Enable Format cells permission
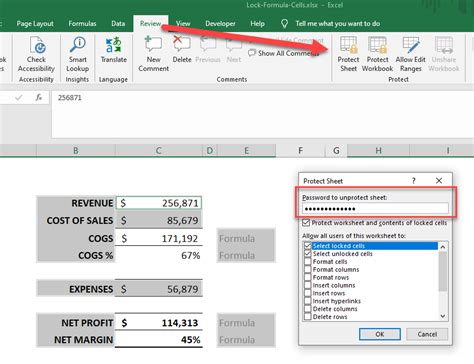Screen dimensions: 474x364 308,261
